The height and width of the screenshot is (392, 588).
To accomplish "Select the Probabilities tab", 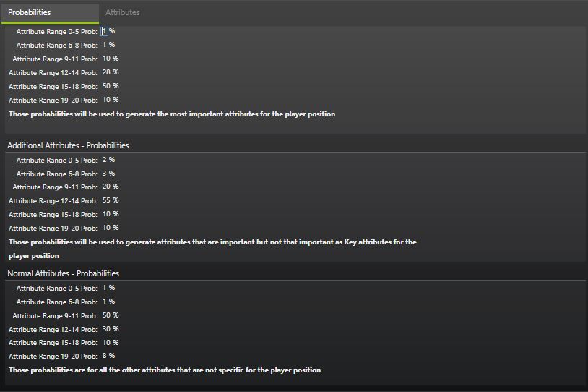I will tap(30, 12).
